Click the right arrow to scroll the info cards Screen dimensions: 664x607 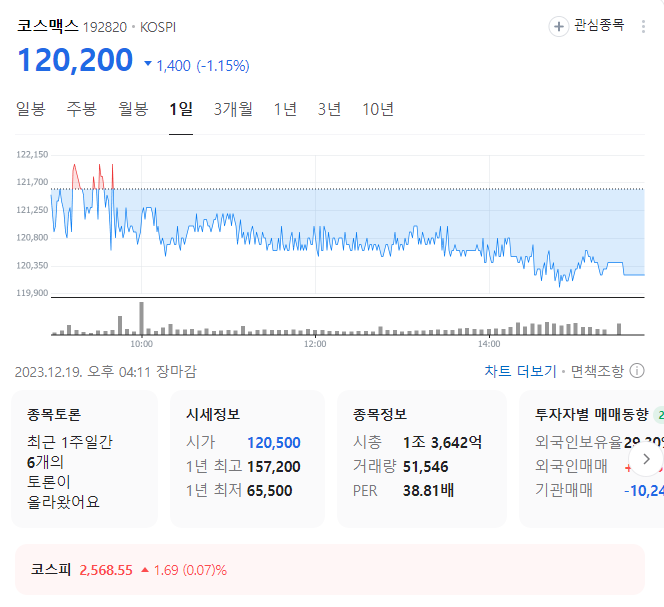point(646,459)
